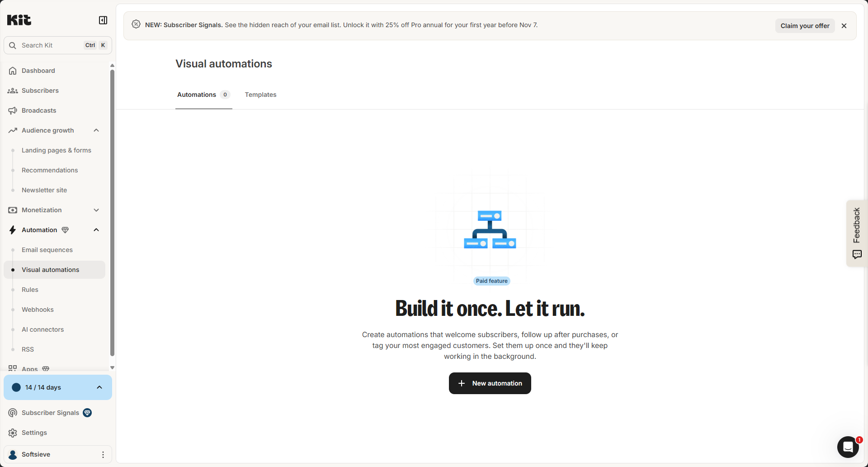Open Email sequences in sidebar
The image size is (868, 467).
47,250
